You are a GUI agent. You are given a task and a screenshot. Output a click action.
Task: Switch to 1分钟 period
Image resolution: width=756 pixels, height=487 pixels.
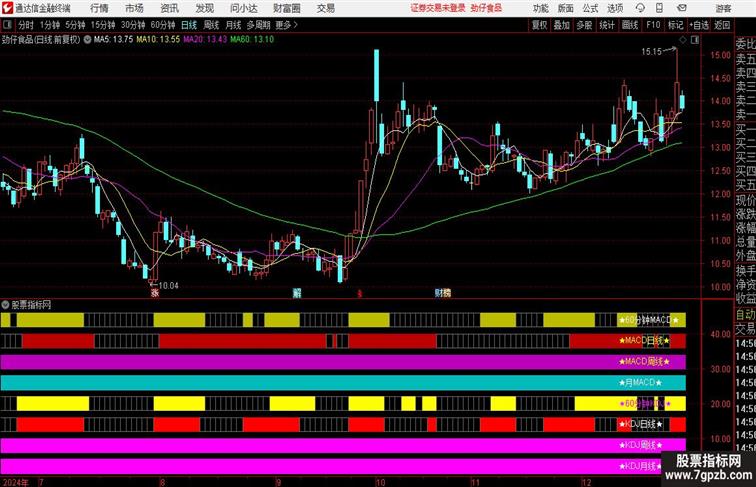coord(50,25)
